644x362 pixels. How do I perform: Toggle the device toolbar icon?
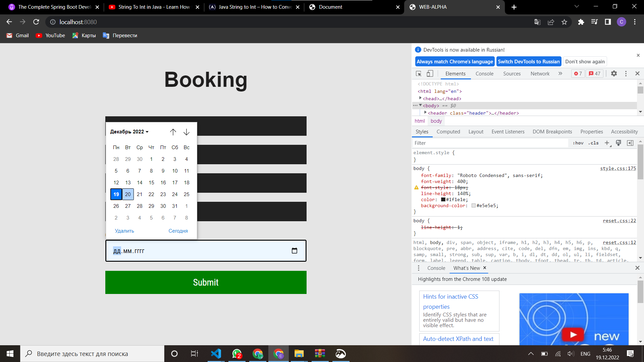430,73
